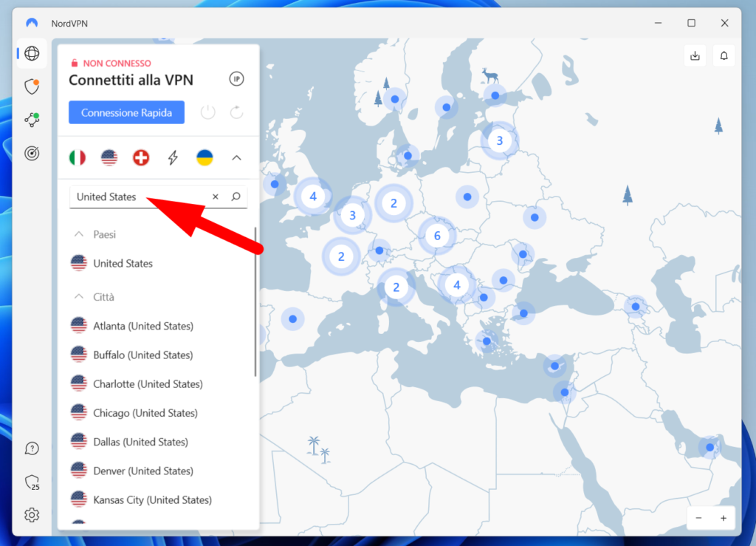Select the Ukraine flag shortcut

pos(205,157)
